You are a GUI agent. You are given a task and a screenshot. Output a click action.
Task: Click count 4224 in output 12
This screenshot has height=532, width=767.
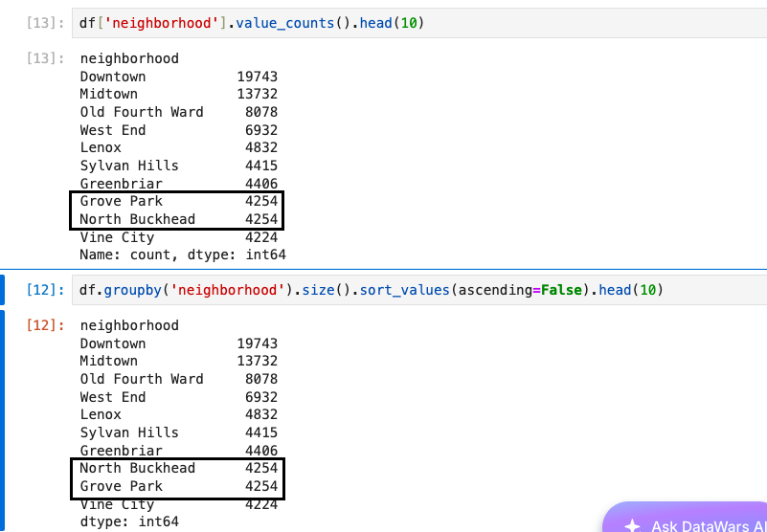tap(261, 504)
